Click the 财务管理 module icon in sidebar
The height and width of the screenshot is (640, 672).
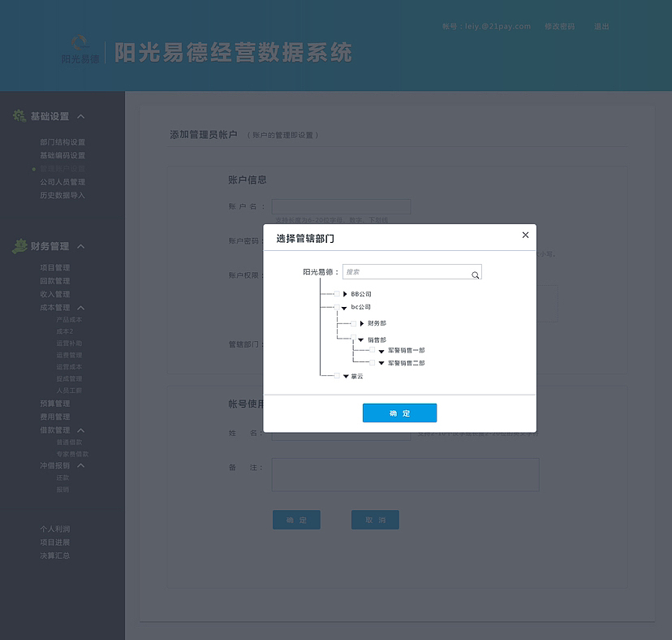(19, 245)
